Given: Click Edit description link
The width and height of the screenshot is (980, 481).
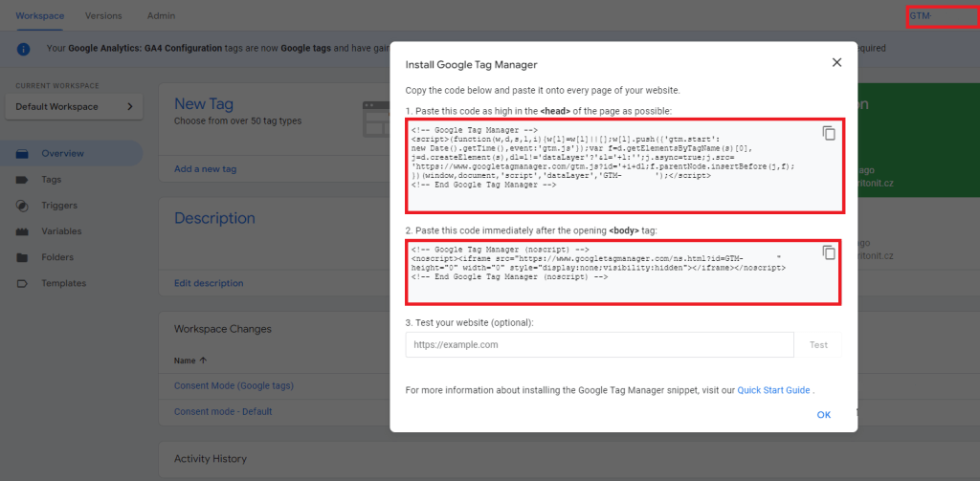Looking at the screenshot, I should [x=209, y=283].
